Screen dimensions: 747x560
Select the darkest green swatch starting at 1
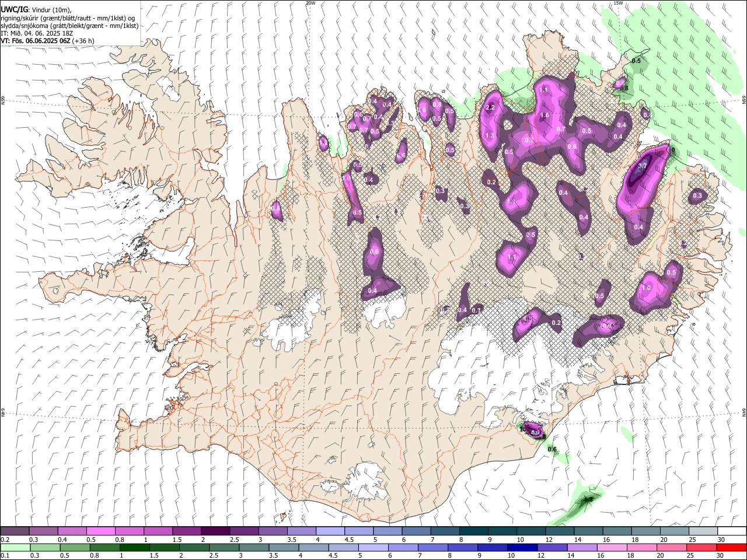pos(134,548)
